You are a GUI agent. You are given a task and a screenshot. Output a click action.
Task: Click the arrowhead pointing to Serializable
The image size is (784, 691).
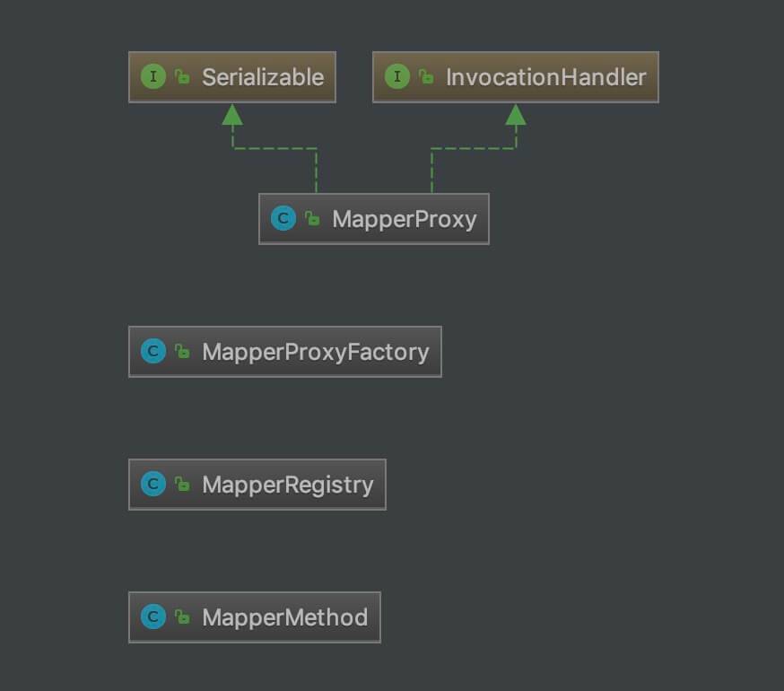[232, 115]
